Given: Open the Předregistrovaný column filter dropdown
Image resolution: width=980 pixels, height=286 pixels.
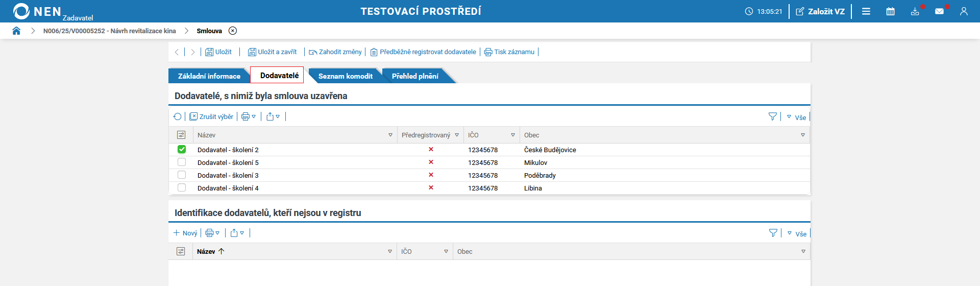Looking at the screenshot, I should (x=457, y=135).
